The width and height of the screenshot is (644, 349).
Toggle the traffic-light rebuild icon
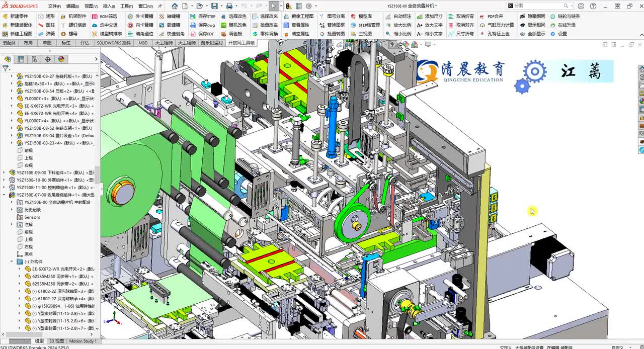pyautogui.click(x=288, y=6)
